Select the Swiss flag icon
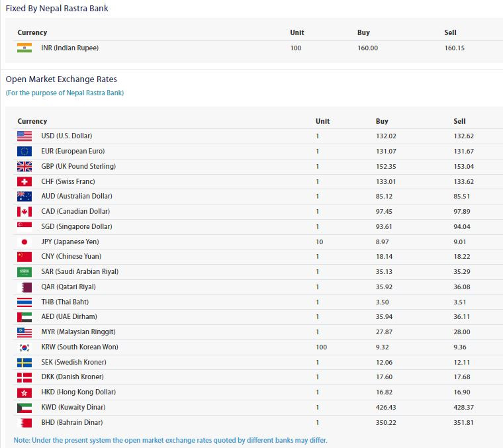Image resolution: width=503 pixels, height=448 pixels. coord(24,181)
